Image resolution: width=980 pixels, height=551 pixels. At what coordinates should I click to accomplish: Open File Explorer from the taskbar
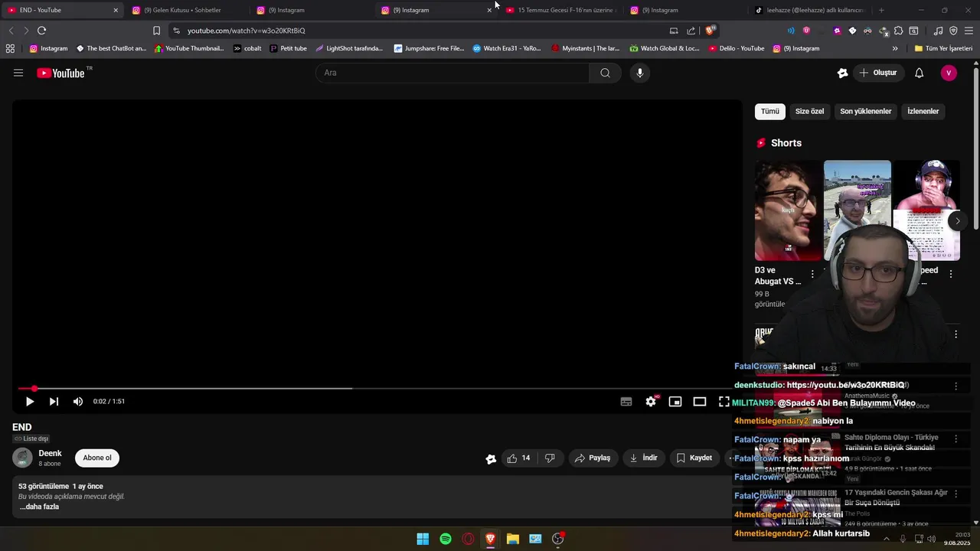pos(513,539)
